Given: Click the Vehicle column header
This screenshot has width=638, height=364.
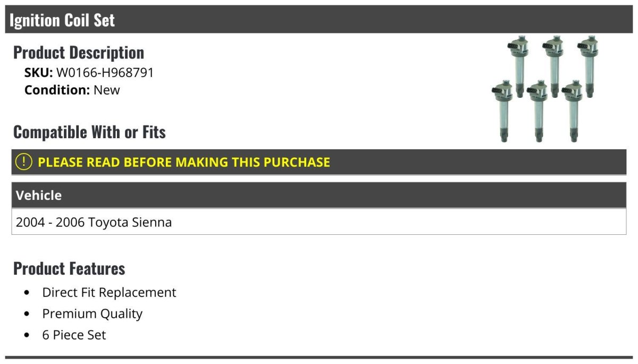Looking at the screenshot, I should click(x=39, y=196).
